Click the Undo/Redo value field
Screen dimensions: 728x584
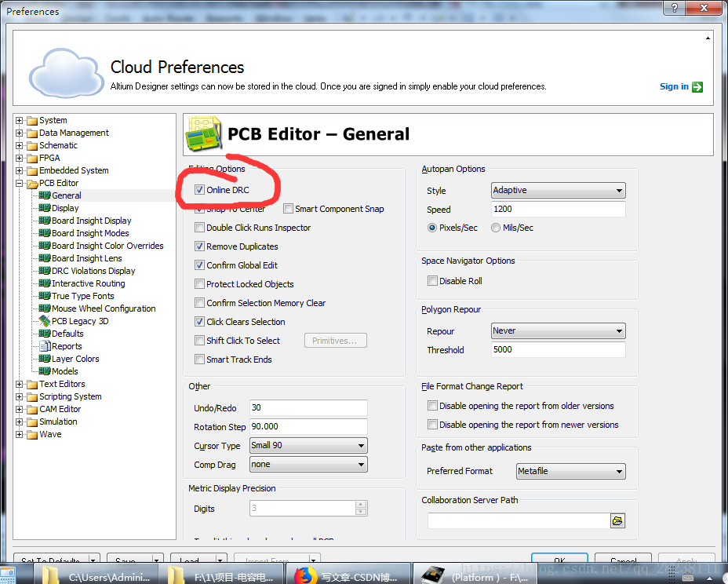click(x=308, y=407)
